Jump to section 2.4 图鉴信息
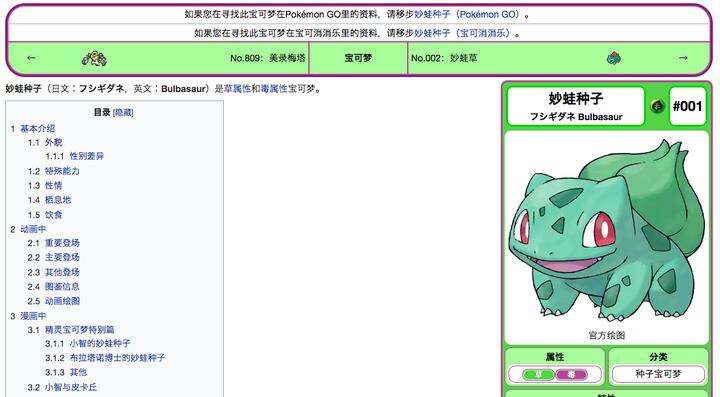Viewport: 720px width, 397px height. tap(62, 286)
